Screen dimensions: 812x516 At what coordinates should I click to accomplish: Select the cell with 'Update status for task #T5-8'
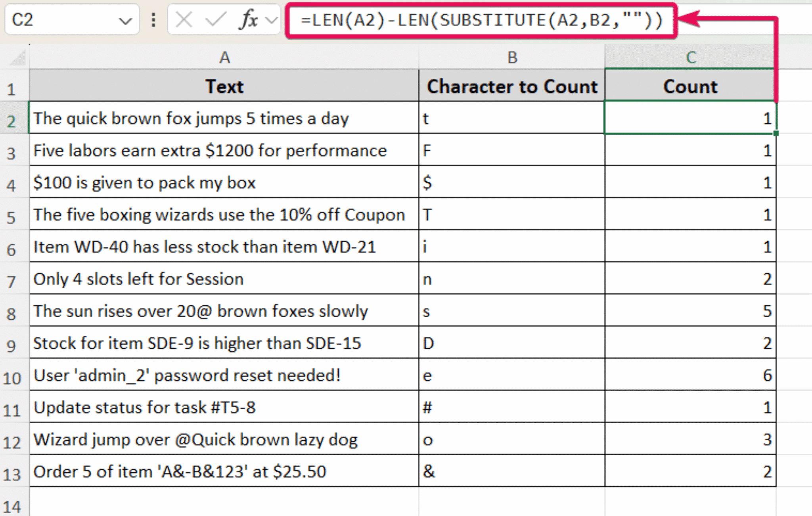coord(224,408)
